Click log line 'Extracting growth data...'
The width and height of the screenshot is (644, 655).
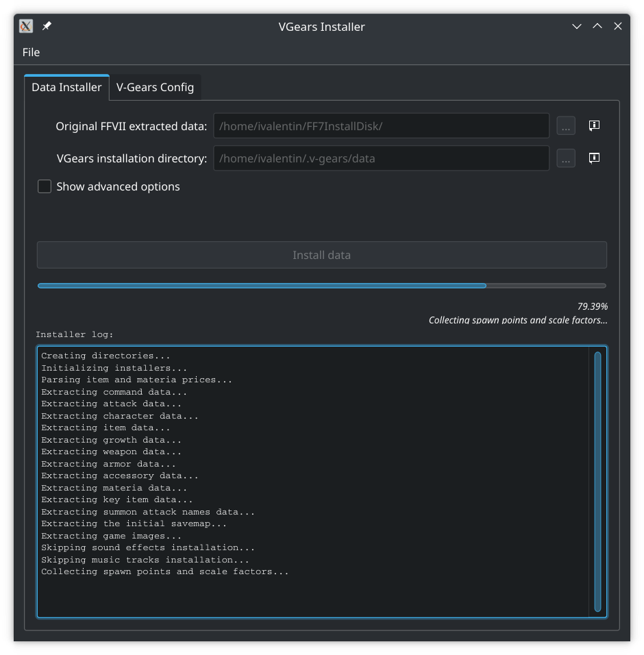[x=111, y=440]
